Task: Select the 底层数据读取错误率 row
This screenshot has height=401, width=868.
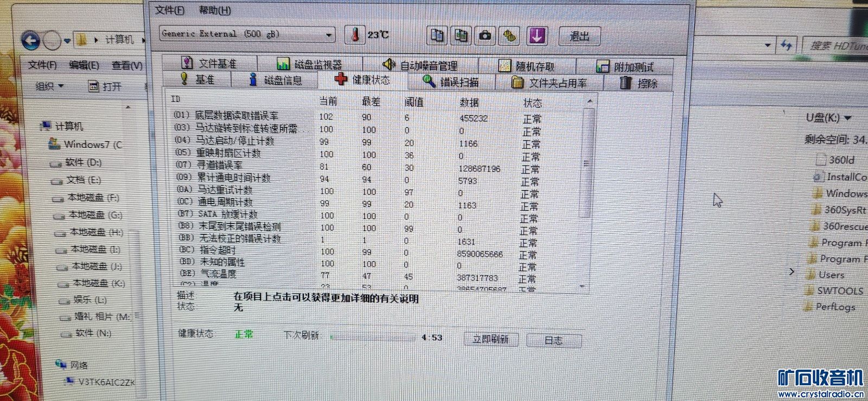Action: [358, 117]
